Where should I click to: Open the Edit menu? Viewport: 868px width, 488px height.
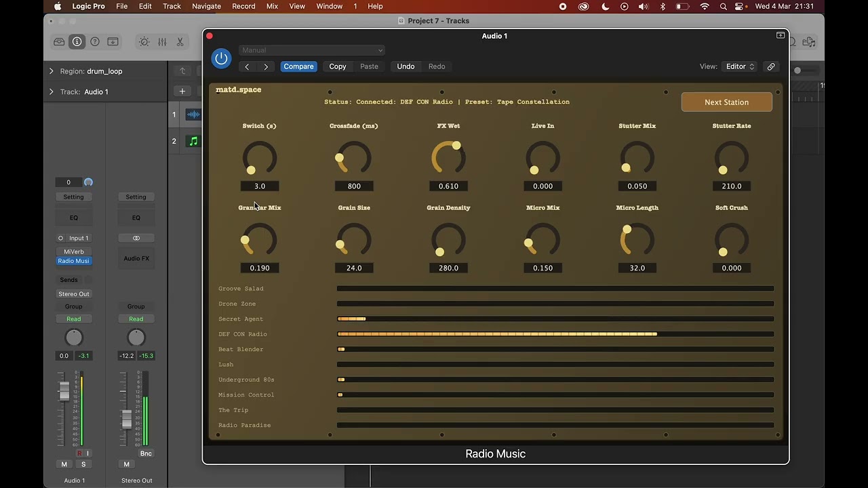[145, 6]
